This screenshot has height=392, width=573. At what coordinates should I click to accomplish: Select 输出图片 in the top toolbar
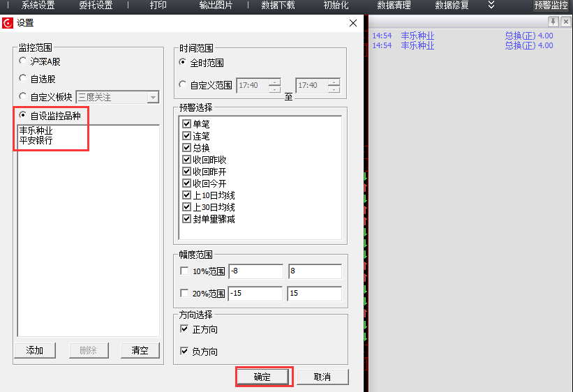tap(216, 5)
